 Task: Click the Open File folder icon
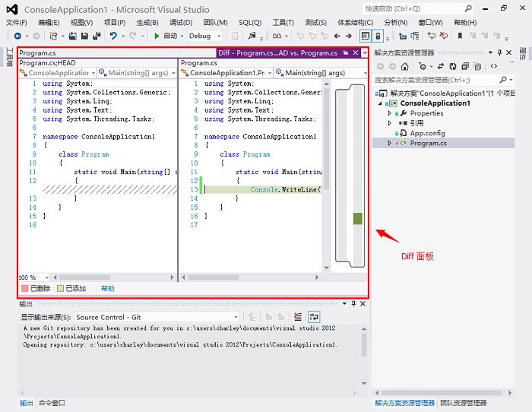click(x=72, y=36)
